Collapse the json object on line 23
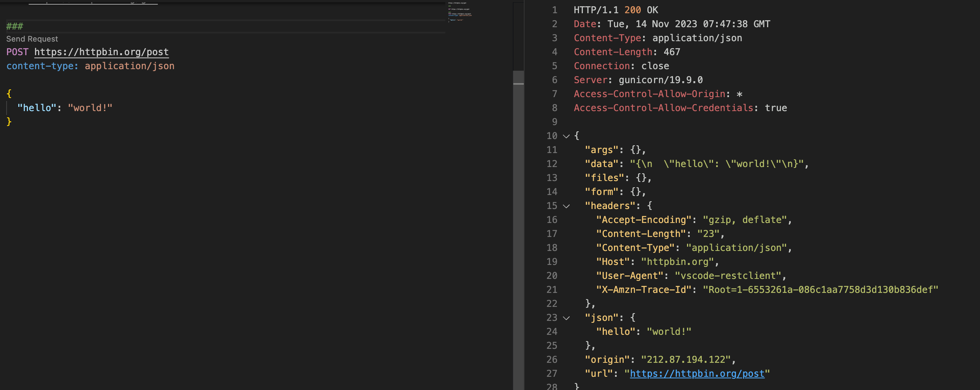980x390 pixels. pos(566,317)
